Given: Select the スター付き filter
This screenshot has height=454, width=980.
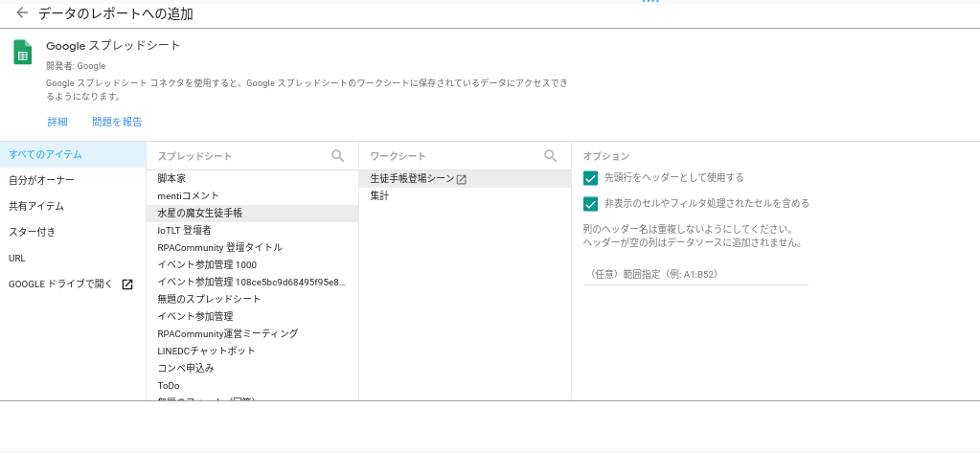Looking at the screenshot, I should click(73, 233).
